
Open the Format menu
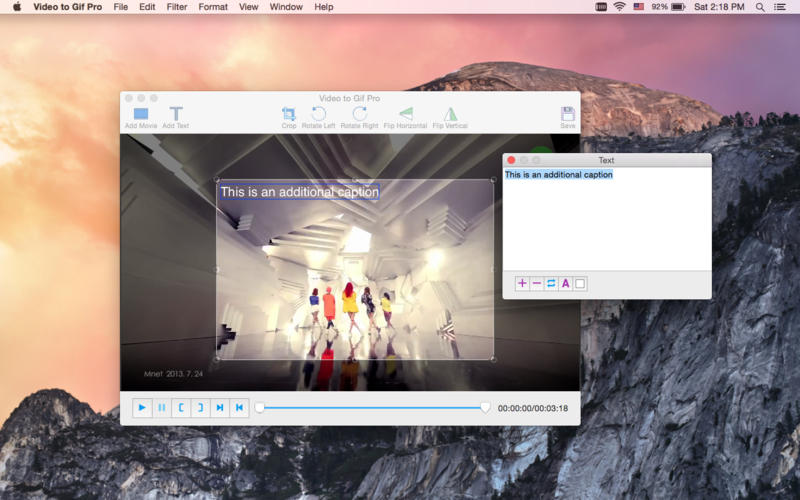coord(213,7)
